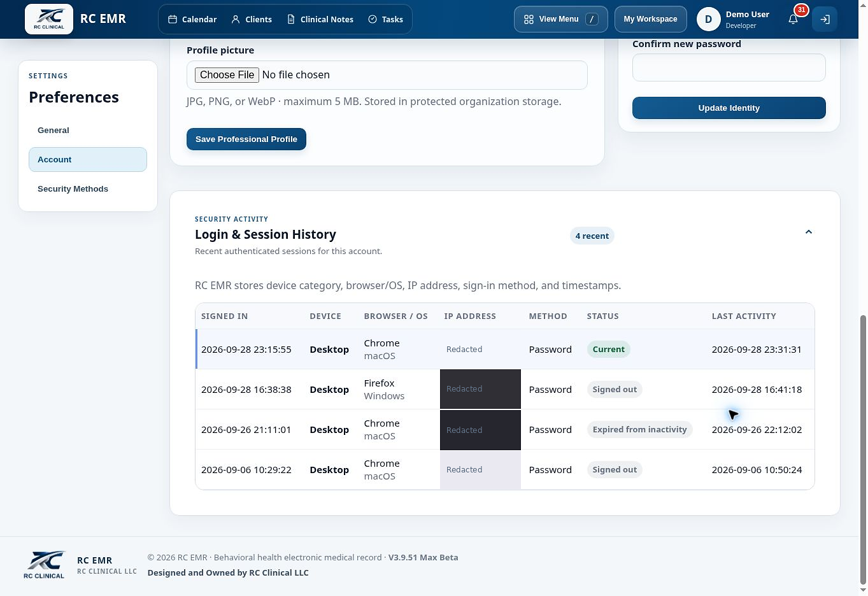Click the Update Identity button
The height and width of the screenshot is (596, 868).
click(729, 108)
